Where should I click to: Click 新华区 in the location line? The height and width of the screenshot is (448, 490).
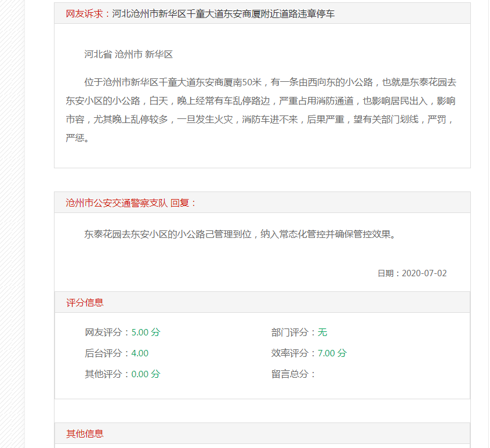coord(159,55)
